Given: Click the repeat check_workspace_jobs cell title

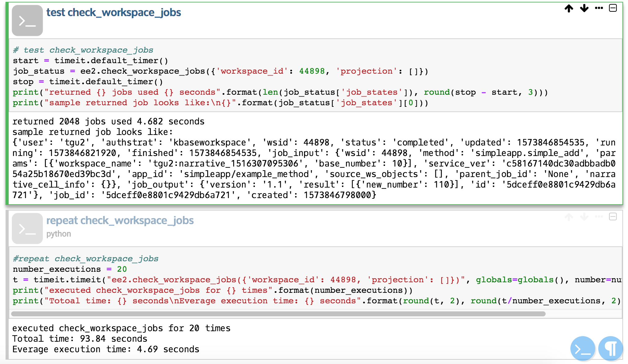Looking at the screenshot, I should (120, 220).
